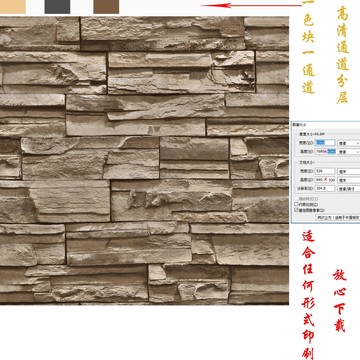This screenshot has height=360, width=360.
Task: Open the pixel width unit dropdown
Action: pyautogui.click(x=349, y=143)
